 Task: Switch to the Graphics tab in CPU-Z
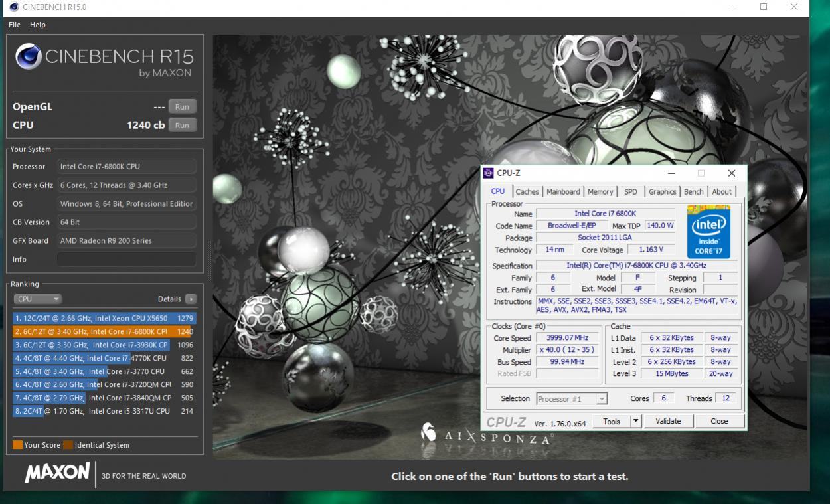coord(662,192)
